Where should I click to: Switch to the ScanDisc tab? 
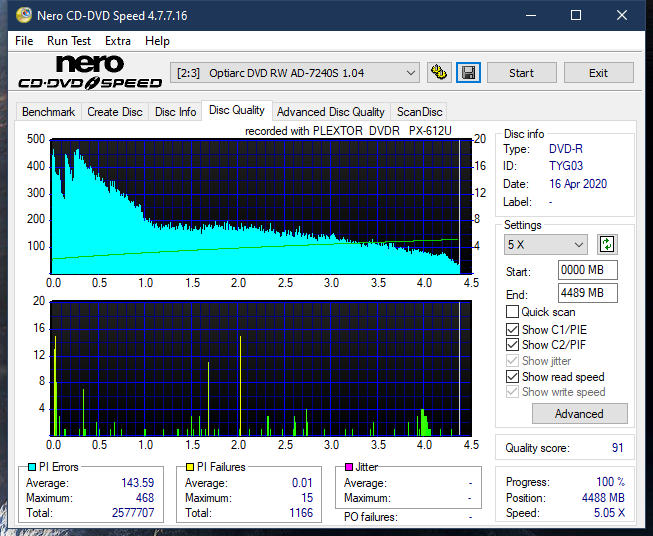click(419, 112)
